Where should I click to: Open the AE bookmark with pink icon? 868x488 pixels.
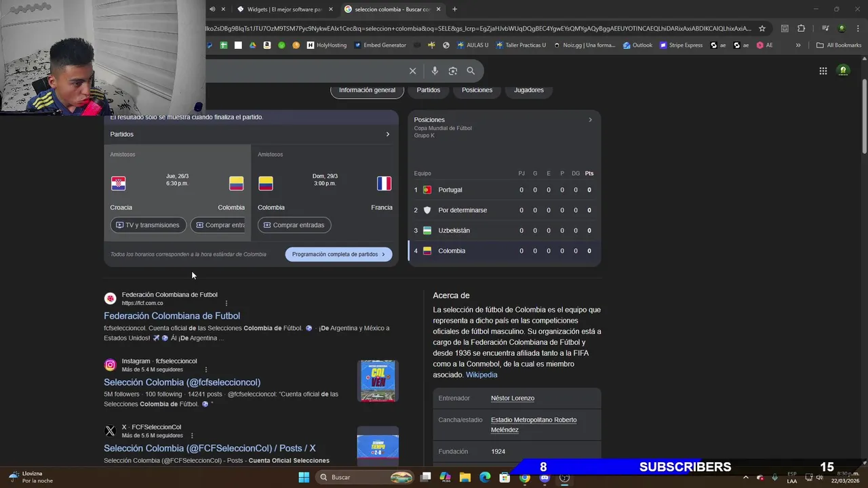point(764,45)
